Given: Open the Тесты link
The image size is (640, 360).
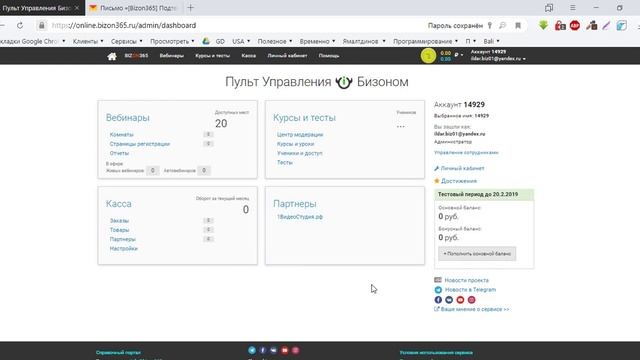Looking at the screenshot, I should click(285, 162).
